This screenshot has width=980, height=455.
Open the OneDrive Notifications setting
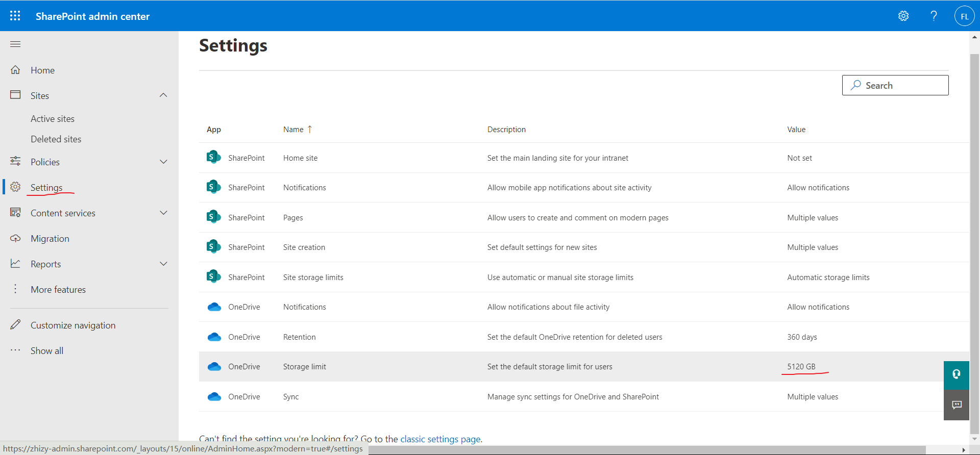304,307
